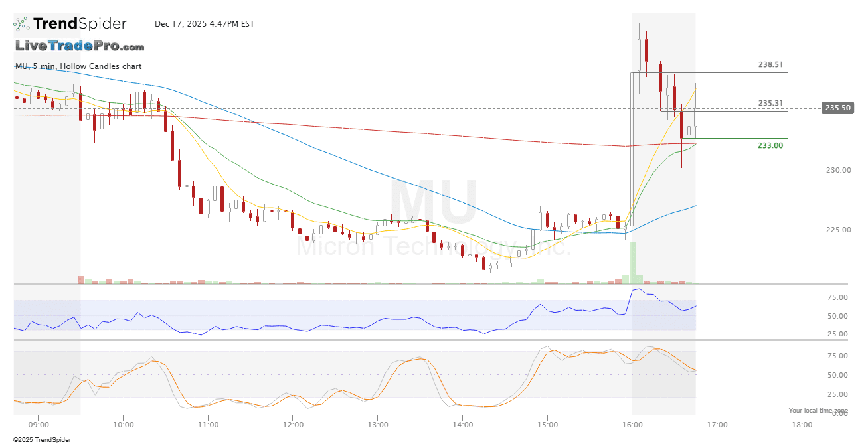Click the ©2025 TrendSpider copyright text

click(x=42, y=439)
